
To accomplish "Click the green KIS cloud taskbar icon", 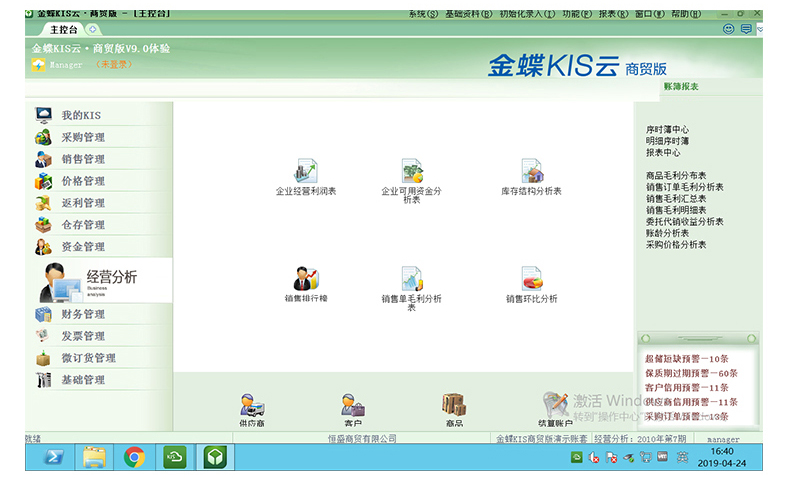I will 174,457.
